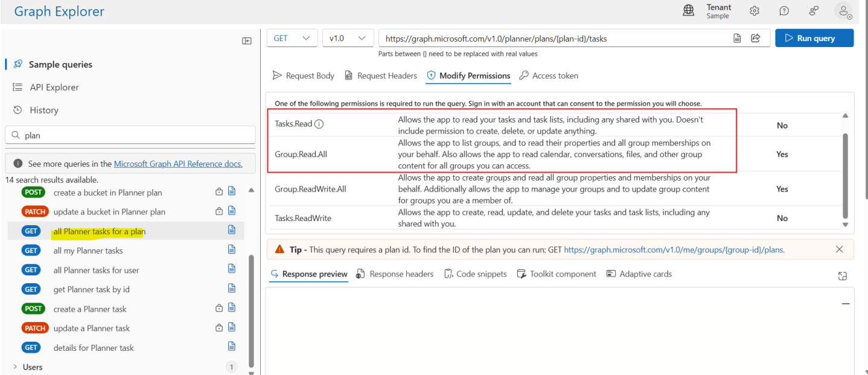The width and height of the screenshot is (868, 375).
Task: Open the profile sign-in avatar
Action: click(843, 10)
